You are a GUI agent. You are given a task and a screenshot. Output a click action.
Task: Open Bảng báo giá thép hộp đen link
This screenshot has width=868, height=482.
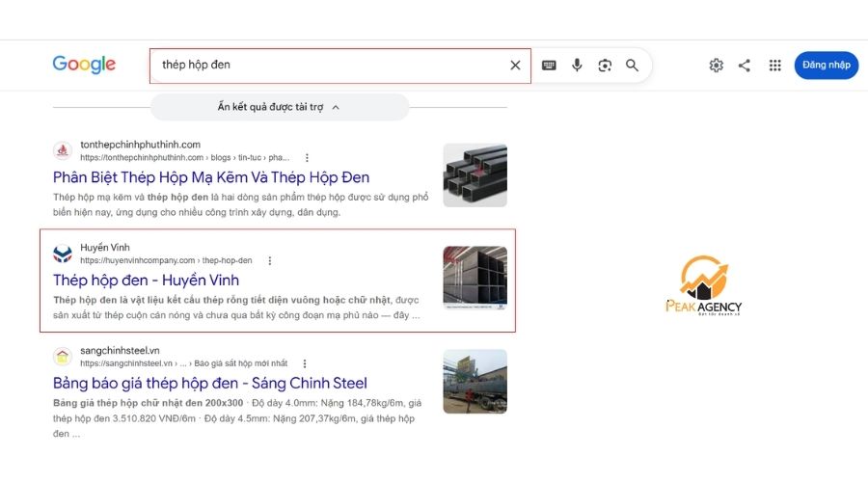click(x=210, y=384)
